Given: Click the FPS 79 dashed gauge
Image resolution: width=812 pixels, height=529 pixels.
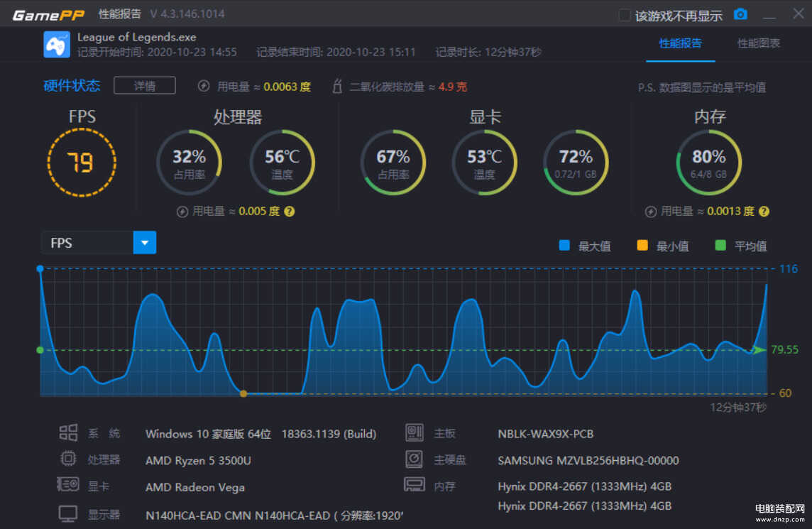Looking at the screenshot, I should pos(82,163).
